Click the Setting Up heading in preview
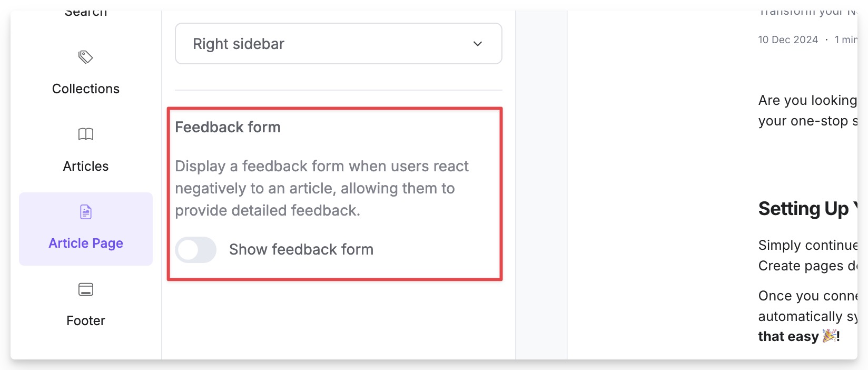Screen dimensions: 868x370 808,209
